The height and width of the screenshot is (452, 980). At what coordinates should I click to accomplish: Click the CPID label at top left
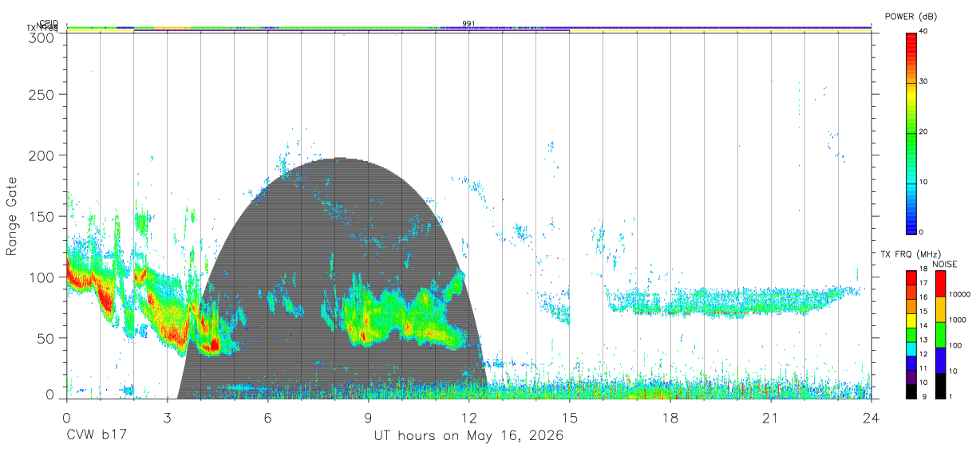coord(49,23)
